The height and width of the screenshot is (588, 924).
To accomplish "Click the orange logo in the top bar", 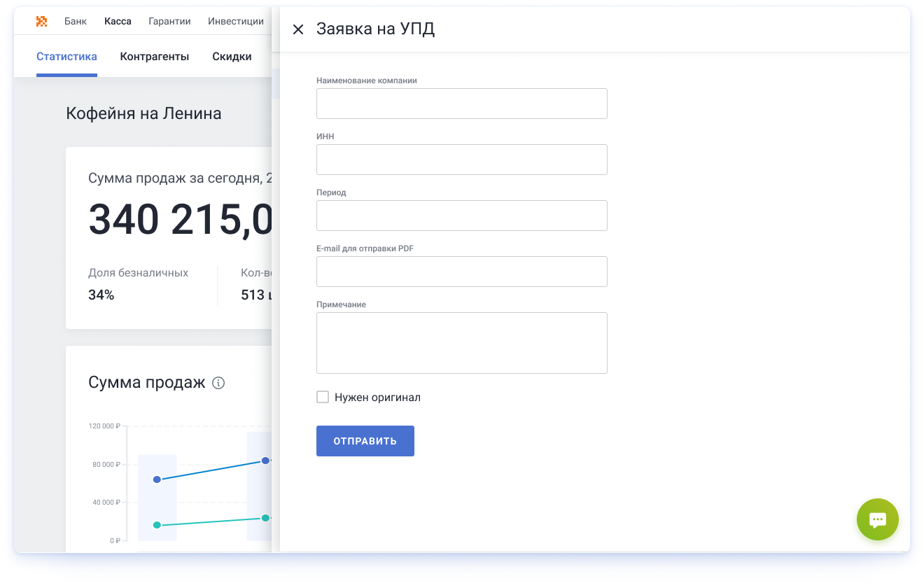I will pos(42,21).
